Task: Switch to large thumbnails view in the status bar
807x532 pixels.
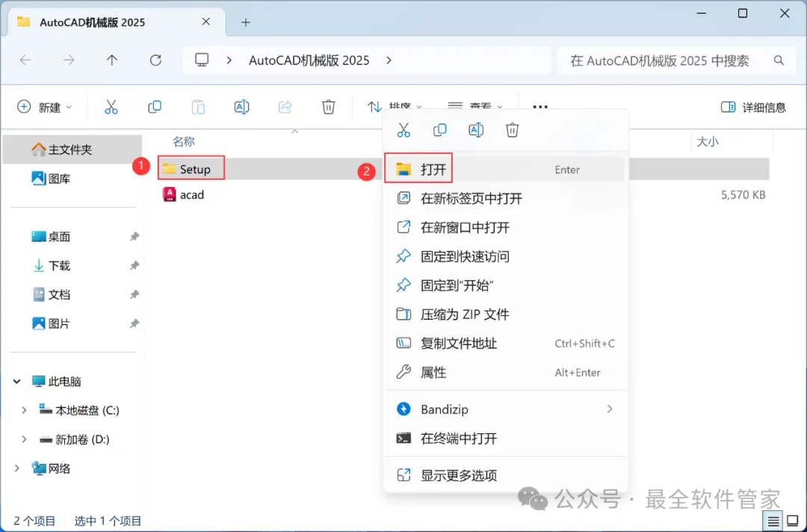Action: [793, 522]
